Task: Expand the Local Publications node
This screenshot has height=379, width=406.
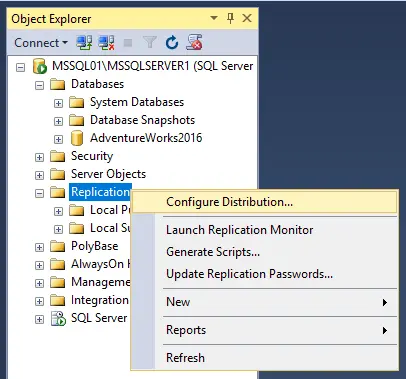Action: pyautogui.click(x=58, y=211)
